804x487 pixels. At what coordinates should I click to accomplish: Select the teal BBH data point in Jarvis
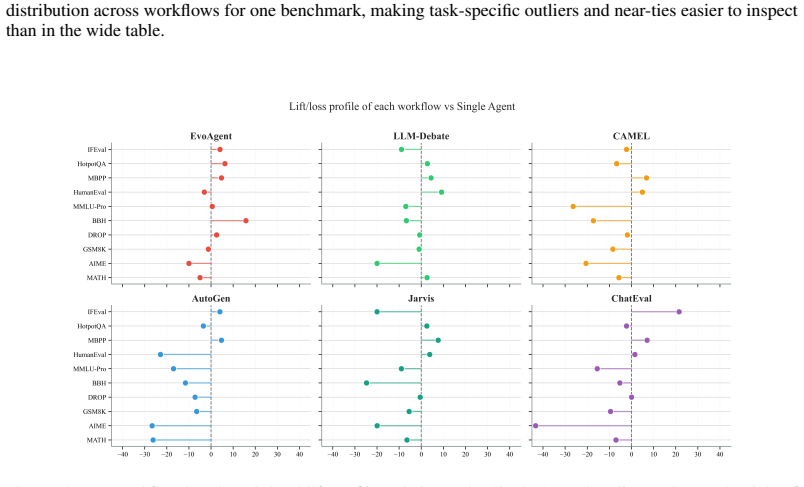click(366, 383)
